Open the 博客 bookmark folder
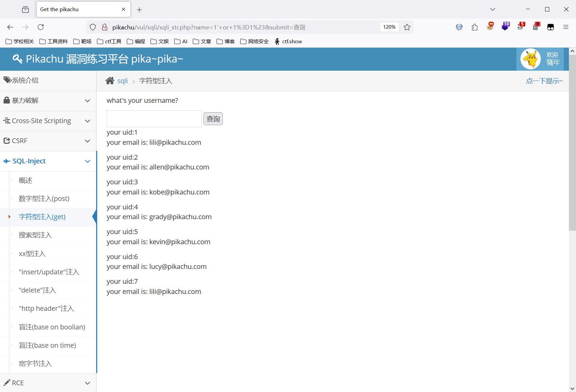The width and height of the screenshot is (576, 392). tap(226, 41)
